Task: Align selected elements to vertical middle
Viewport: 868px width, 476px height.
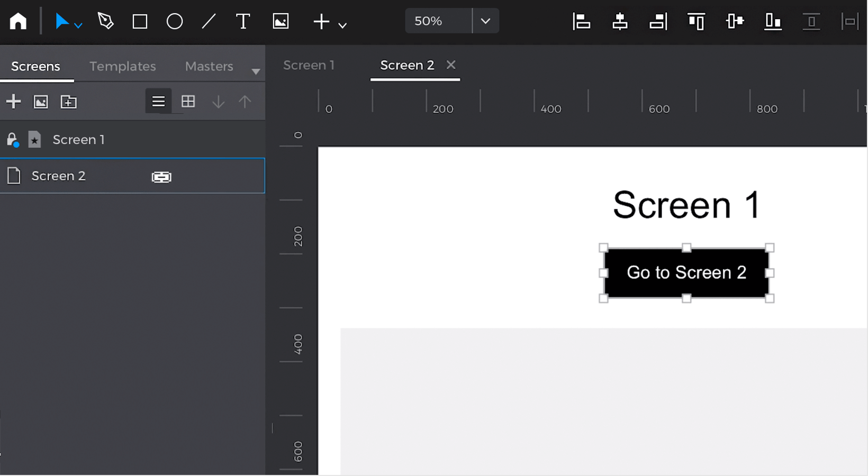Action: pyautogui.click(x=735, y=21)
